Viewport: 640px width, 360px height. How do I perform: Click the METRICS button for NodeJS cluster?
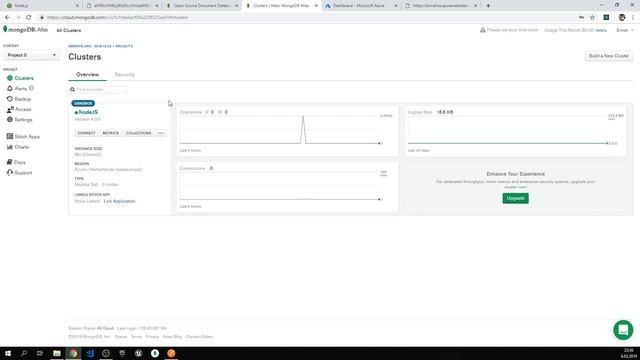111,133
